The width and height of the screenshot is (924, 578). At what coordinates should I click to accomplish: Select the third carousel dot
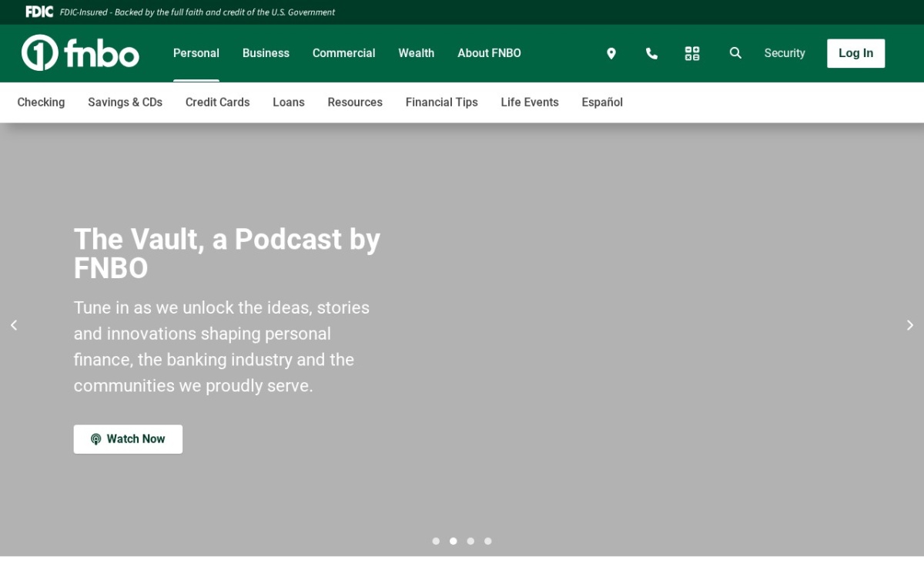pos(470,541)
